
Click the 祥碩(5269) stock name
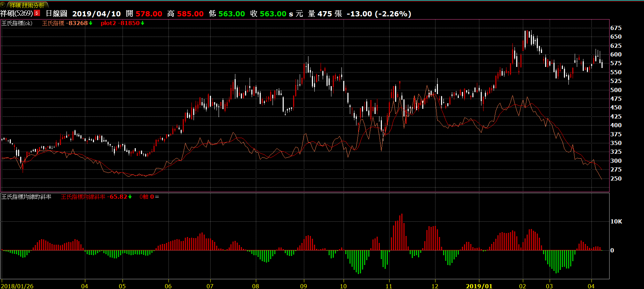[x=16, y=13]
